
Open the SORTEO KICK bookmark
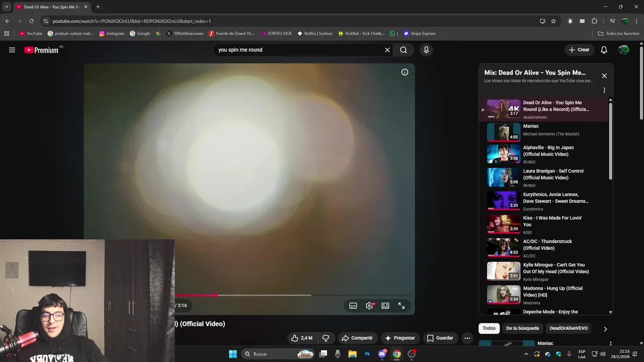276,33
